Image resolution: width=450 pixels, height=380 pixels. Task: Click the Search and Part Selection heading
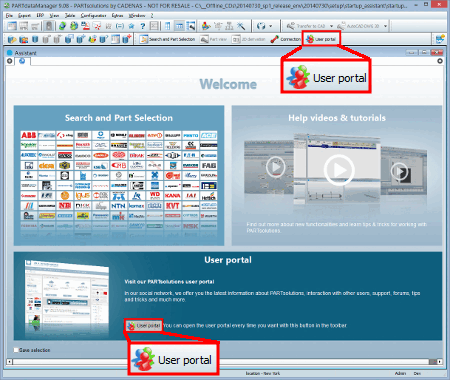(x=119, y=118)
